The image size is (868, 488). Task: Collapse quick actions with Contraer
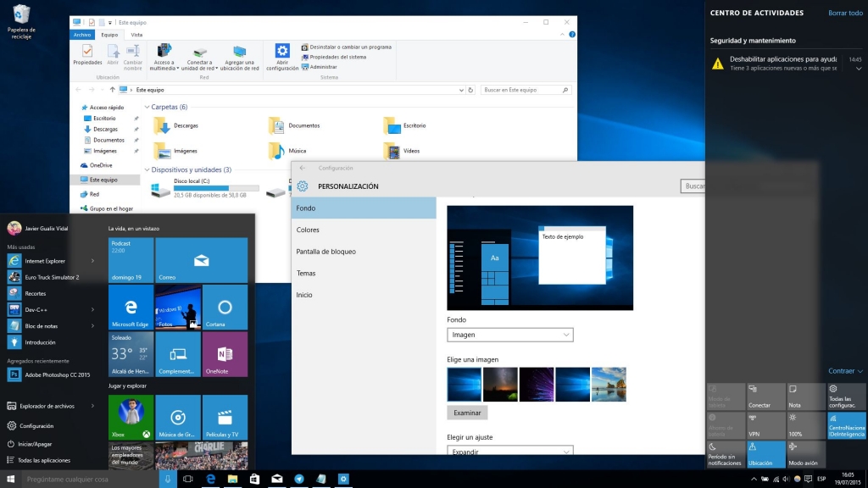coord(846,371)
